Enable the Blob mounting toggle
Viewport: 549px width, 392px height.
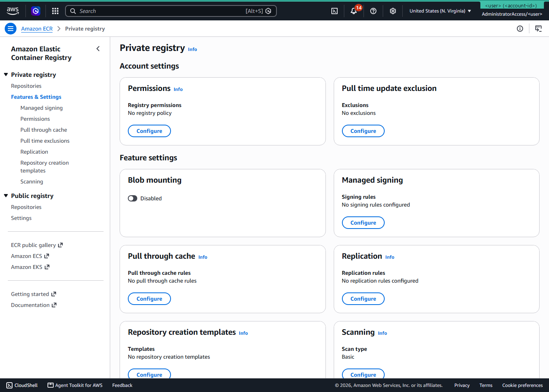[133, 198]
